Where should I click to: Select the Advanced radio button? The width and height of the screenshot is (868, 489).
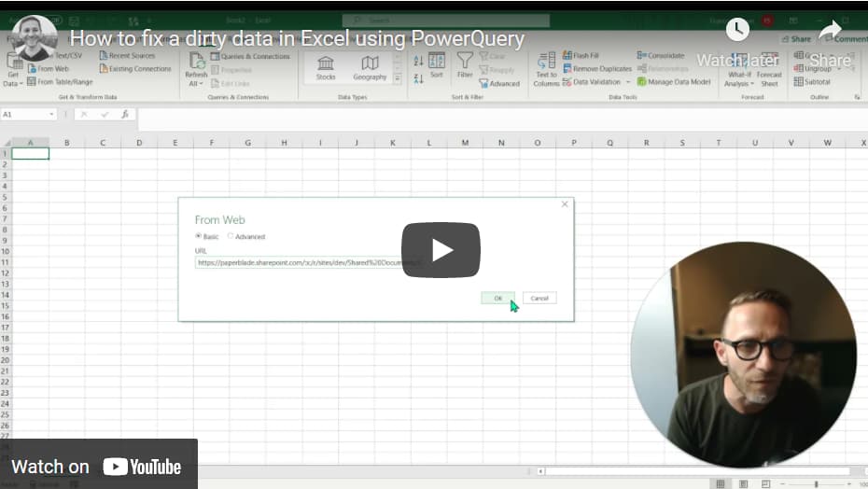pyautogui.click(x=231, y=236)
